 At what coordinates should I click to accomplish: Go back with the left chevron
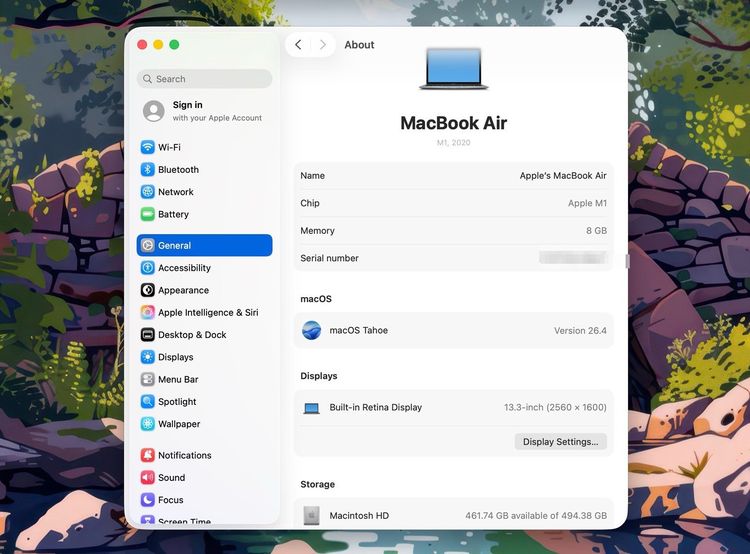pos(298,44)
